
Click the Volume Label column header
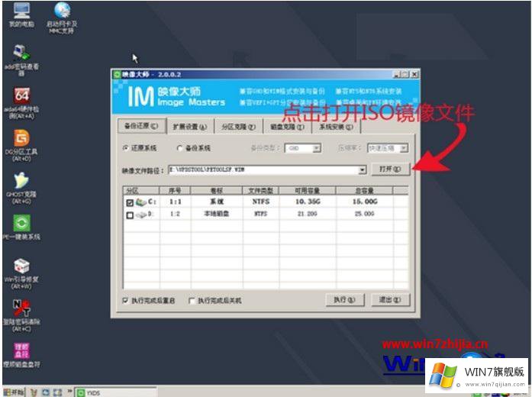217,190
